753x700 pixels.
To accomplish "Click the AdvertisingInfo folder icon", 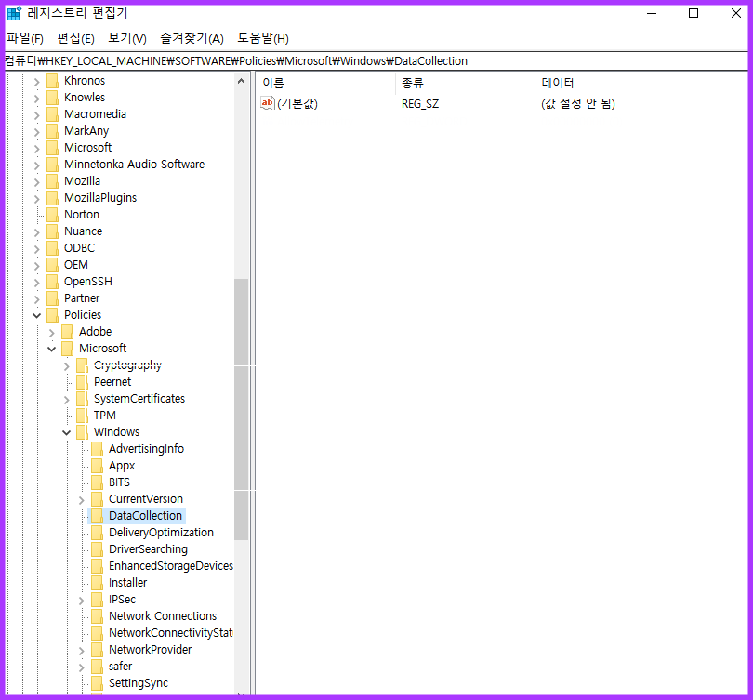I will (x=97, y=449).
